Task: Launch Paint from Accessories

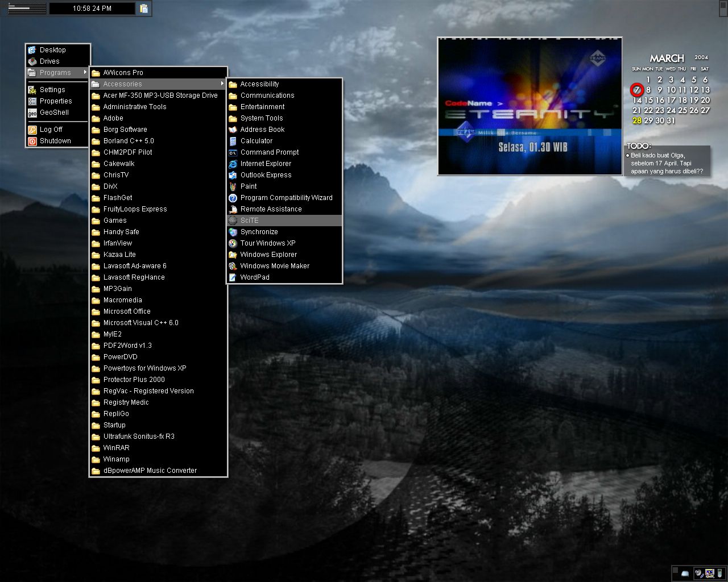Action: tap(284, 186)
